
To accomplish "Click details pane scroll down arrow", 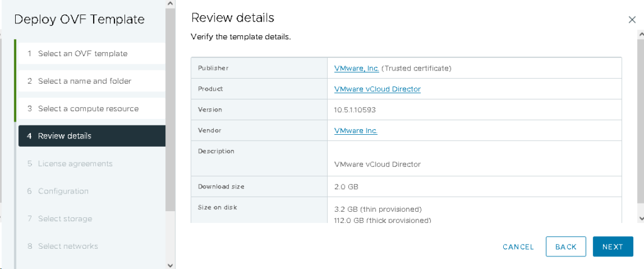I will [640, 218].
